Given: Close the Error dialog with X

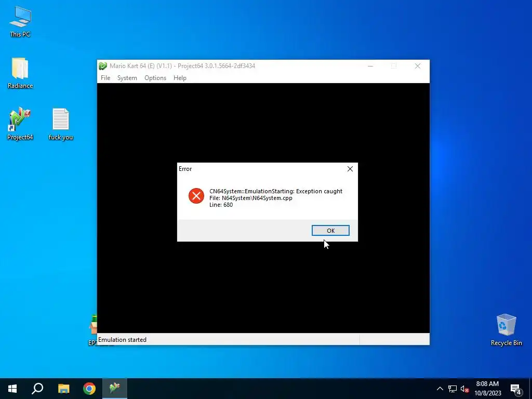Looking at the screenshot, I should pyautogui.click(x=350, y=169).
